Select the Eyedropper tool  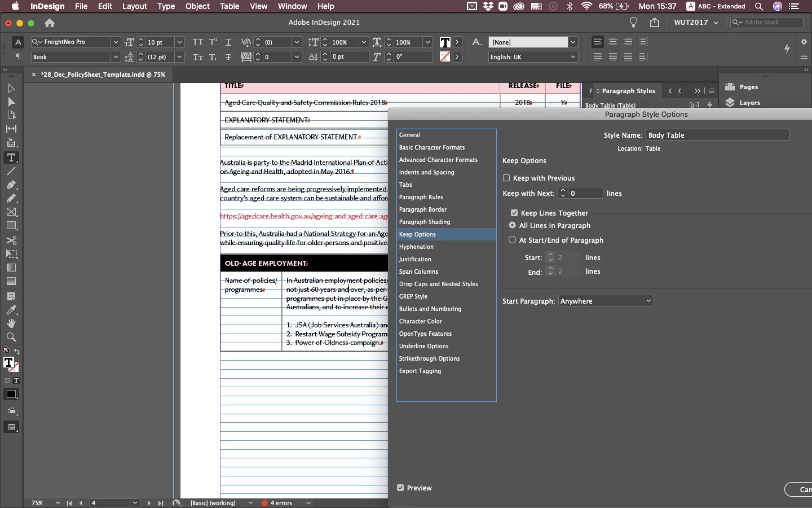(11, 310)
